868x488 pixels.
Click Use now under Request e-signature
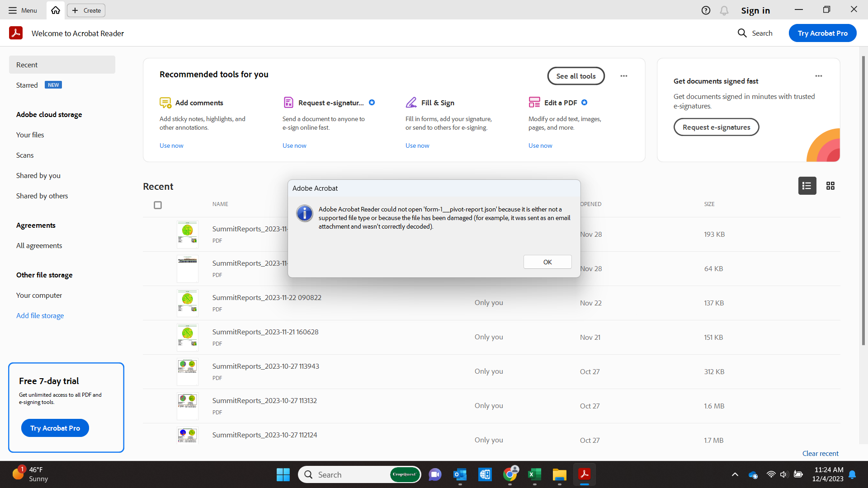click(x=294, y=145)
